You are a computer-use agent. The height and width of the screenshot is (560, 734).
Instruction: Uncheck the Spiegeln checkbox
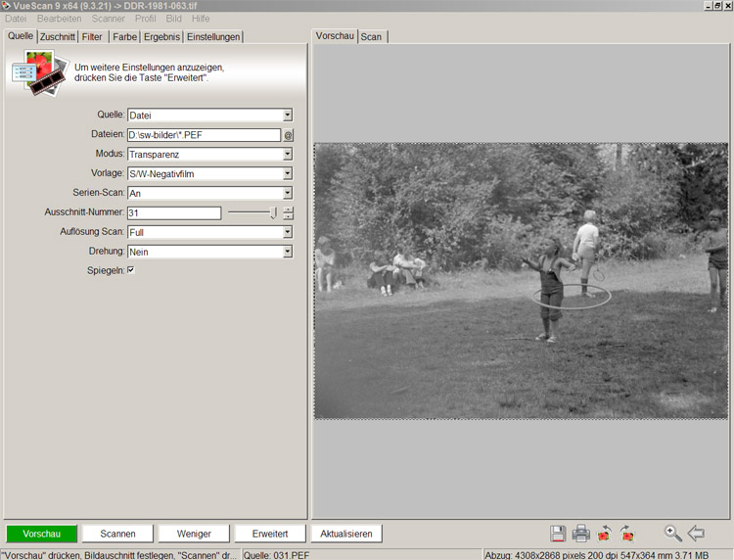point(131,270)
